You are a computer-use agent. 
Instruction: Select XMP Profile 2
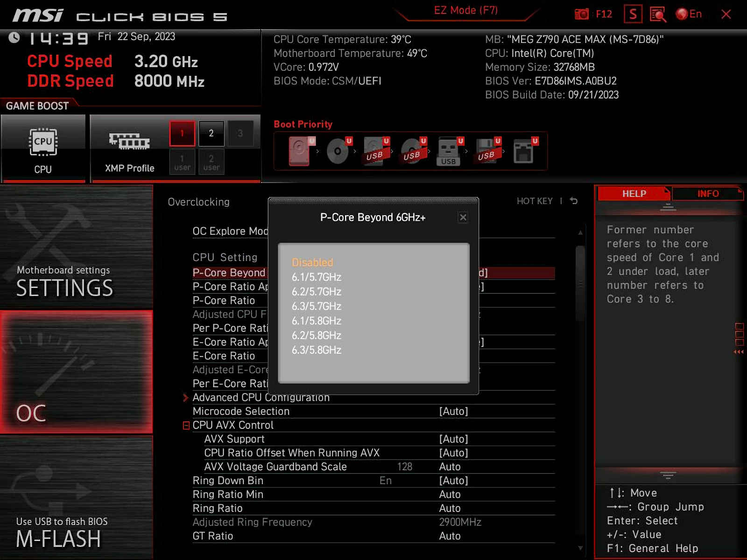pyautogui.click(x=211, y=133)
